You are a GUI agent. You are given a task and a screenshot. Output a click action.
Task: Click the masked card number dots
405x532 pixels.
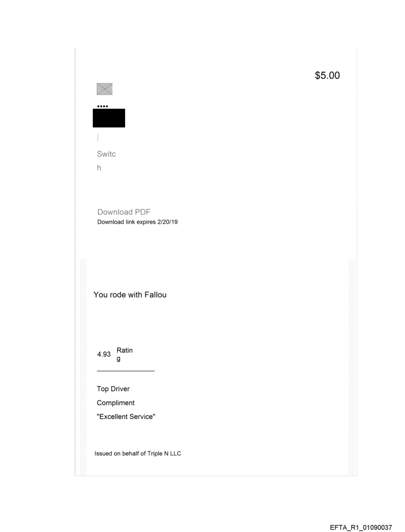click(102, 107)
